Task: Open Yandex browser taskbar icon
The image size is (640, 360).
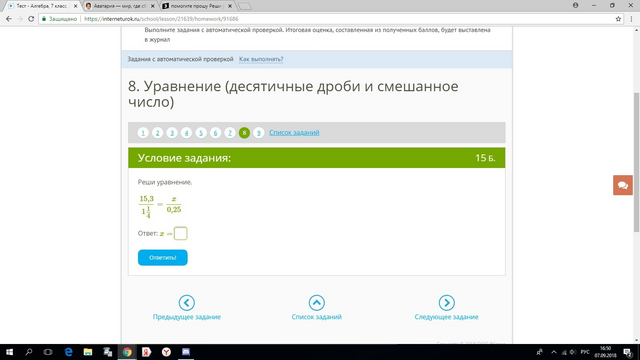Action: pos(166,352)
